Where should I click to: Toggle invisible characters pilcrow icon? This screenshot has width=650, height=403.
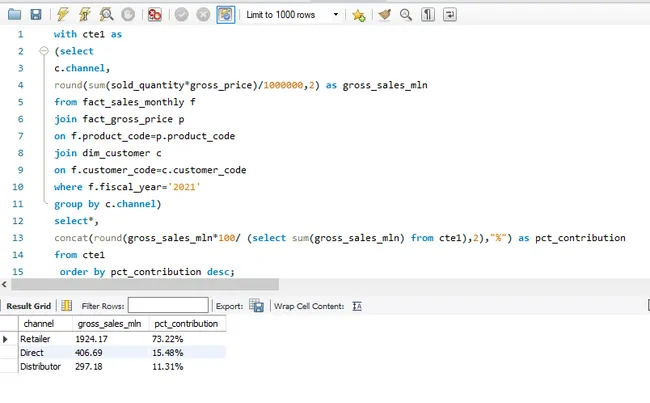428,15
